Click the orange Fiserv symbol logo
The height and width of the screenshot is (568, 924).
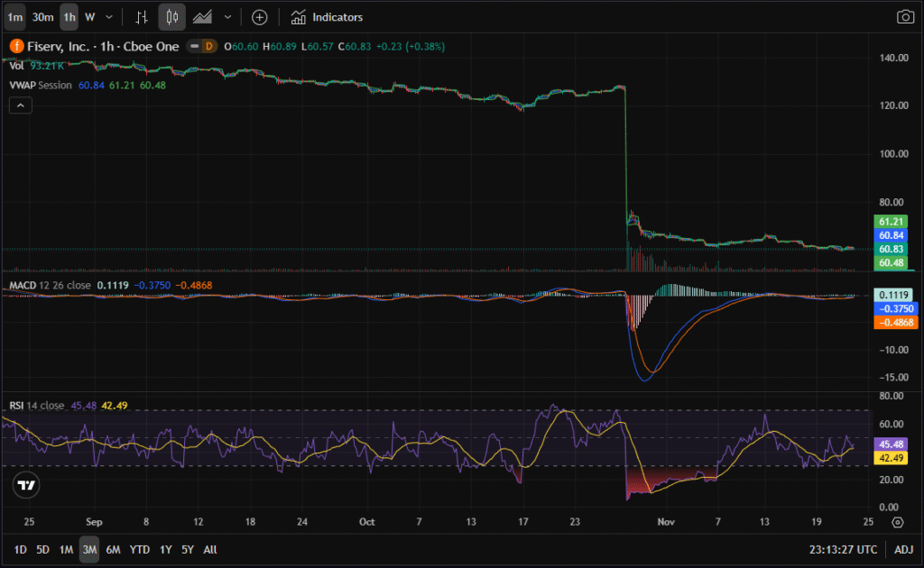pyautogui.click(x=16, y=46)
